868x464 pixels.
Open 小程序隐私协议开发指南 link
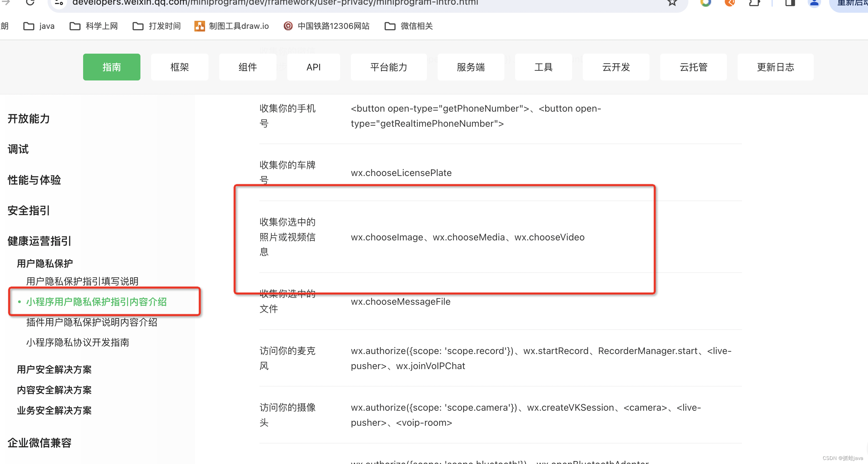point(77,342)
